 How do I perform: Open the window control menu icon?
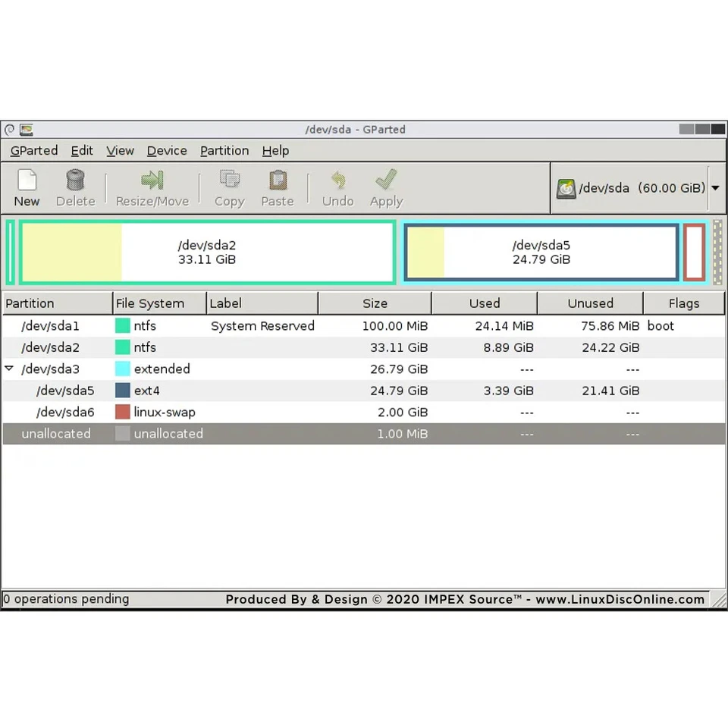pos(9,129)
